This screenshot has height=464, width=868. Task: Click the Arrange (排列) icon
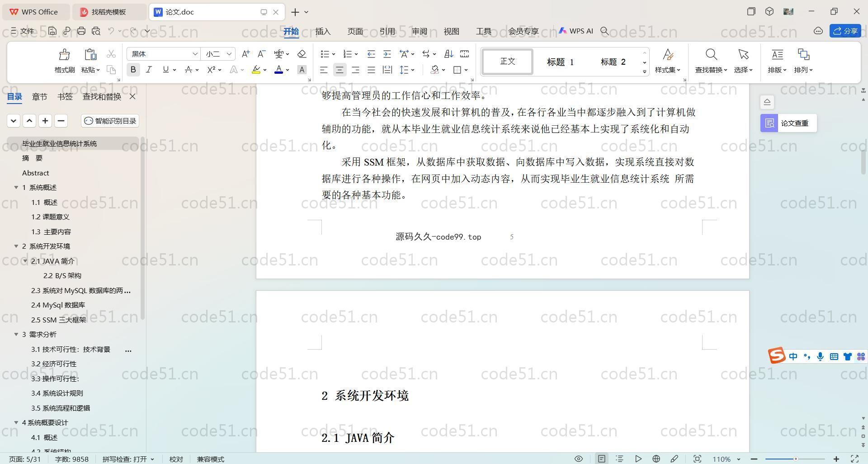tap(803, 55)
